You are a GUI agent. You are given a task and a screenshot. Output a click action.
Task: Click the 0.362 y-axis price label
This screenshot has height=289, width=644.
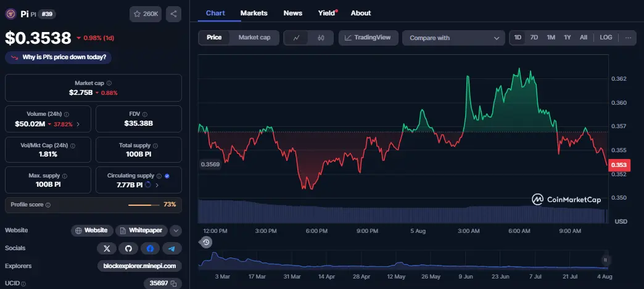(619, 78)
